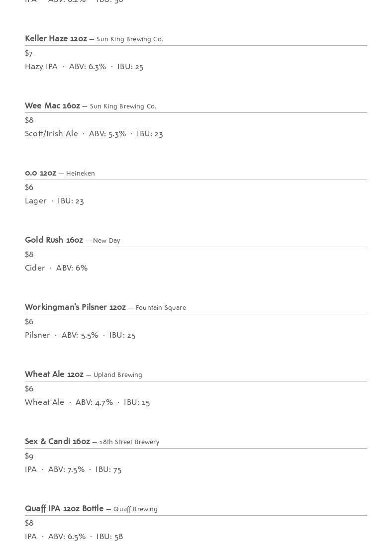This screenshot has width=392, height=560.
Task: Open the Workingman's Pilsner 12oz item
Action: 76,307
